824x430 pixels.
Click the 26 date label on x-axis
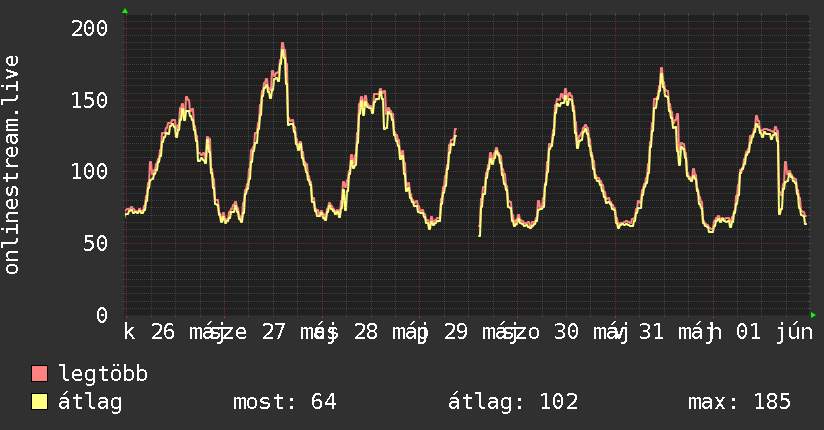click(x=163, y=332)
